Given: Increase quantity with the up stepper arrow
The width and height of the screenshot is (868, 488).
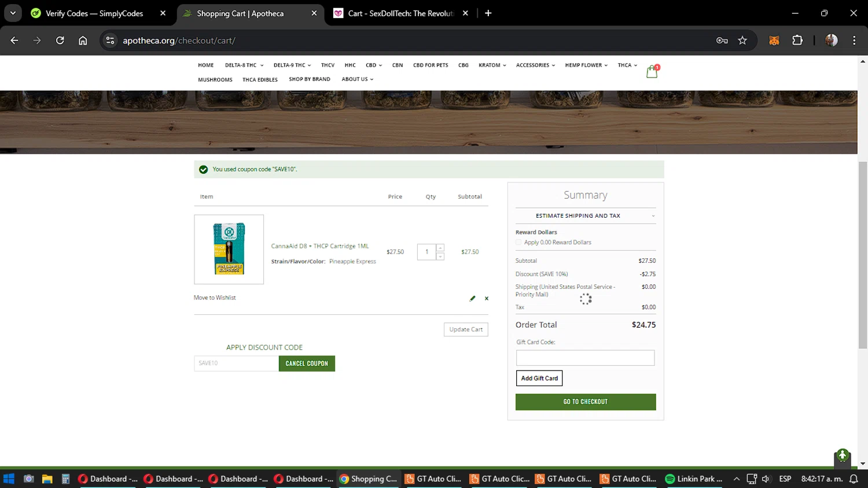Looking at the screenshot, I should click(440, 248).
